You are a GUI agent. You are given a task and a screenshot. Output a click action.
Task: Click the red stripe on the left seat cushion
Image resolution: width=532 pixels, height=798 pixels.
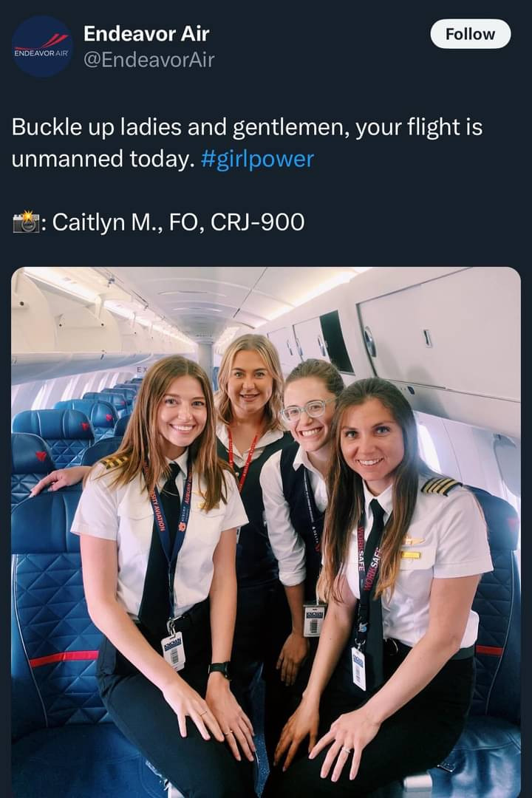[x=64, y=658]
